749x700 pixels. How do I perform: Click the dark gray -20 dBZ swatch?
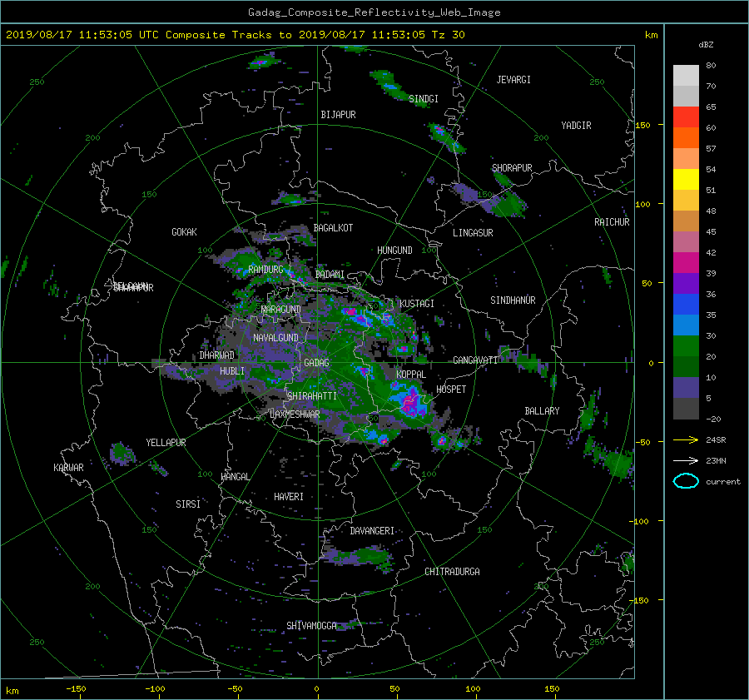click(686, 408)
